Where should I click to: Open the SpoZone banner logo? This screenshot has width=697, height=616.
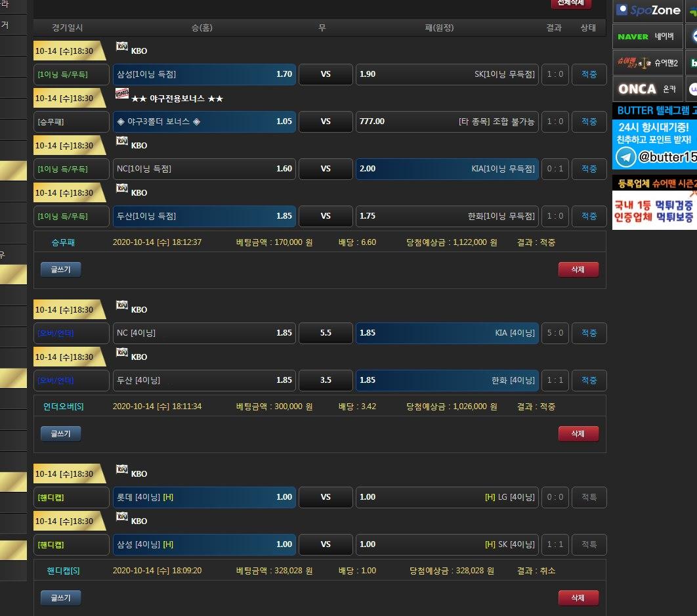(648, 10)
